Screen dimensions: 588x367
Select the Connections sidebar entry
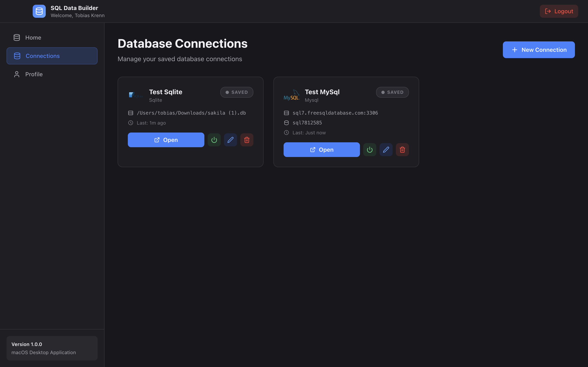coord(43,56)
